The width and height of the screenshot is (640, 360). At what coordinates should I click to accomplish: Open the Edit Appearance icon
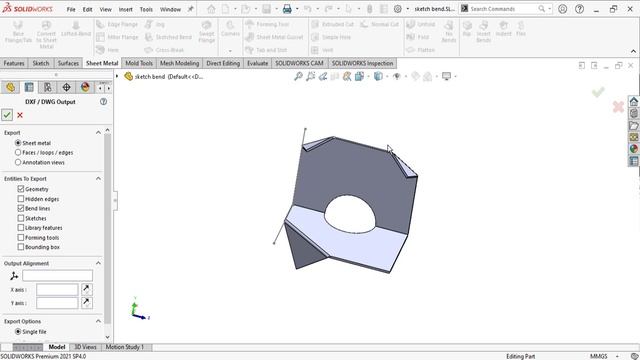coord(415,76)
